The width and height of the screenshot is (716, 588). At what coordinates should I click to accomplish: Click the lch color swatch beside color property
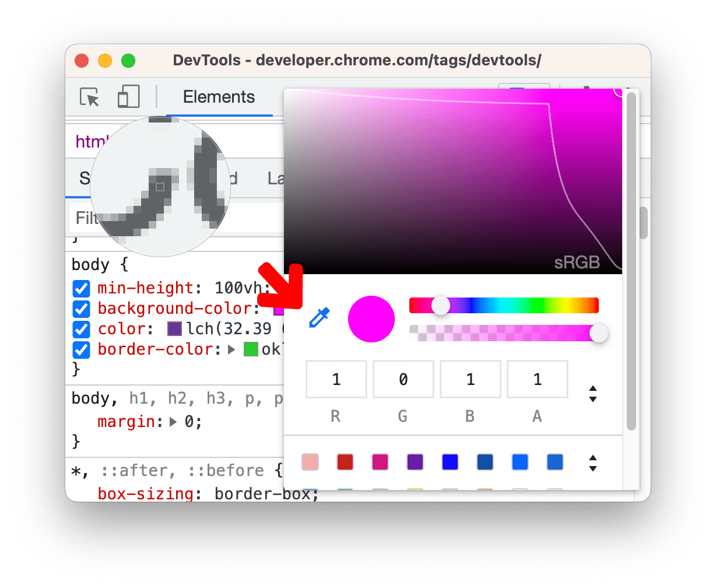pyautogui.click(x=174, y=328)
